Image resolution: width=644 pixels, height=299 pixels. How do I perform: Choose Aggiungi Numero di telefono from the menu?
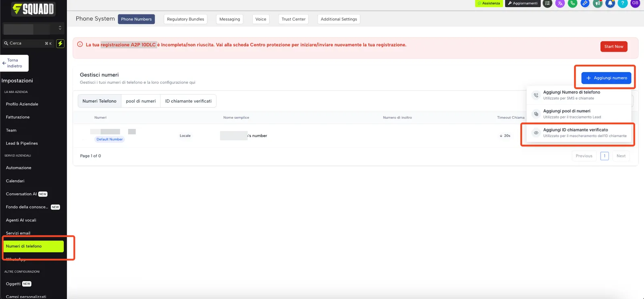tap(579, 95)
